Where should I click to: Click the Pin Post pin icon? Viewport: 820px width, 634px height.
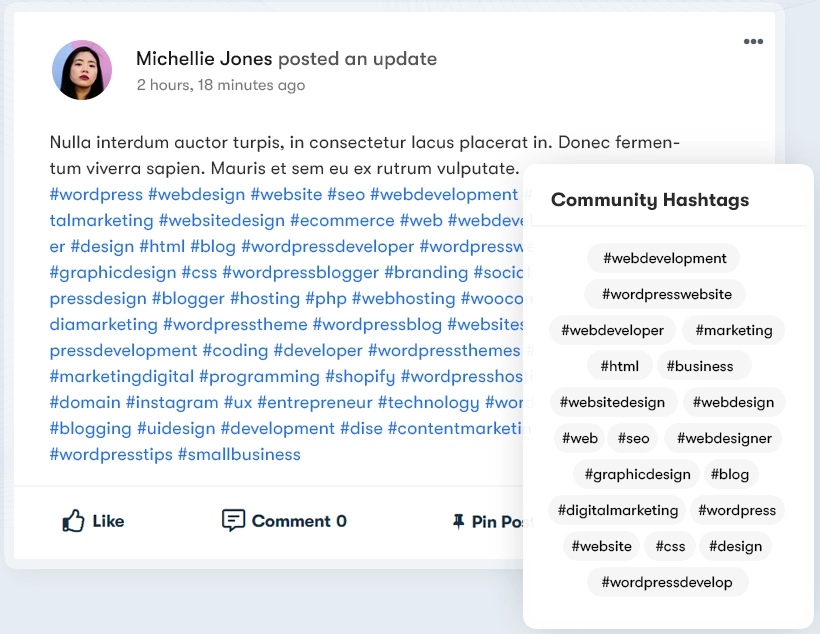(459, 521)
